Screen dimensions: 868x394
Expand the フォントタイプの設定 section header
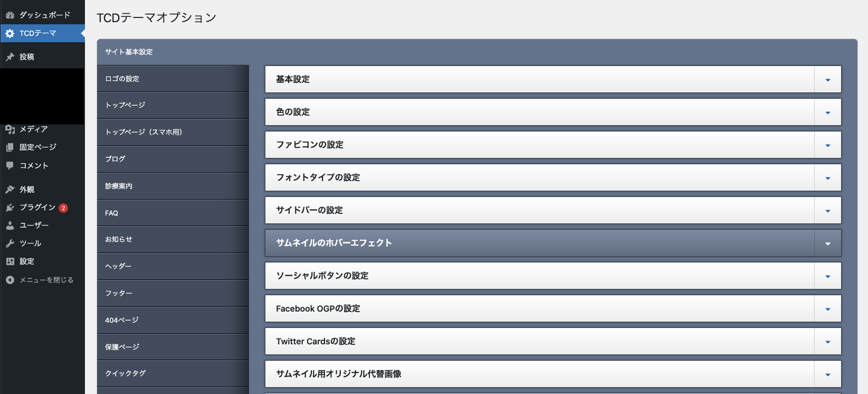553,178
